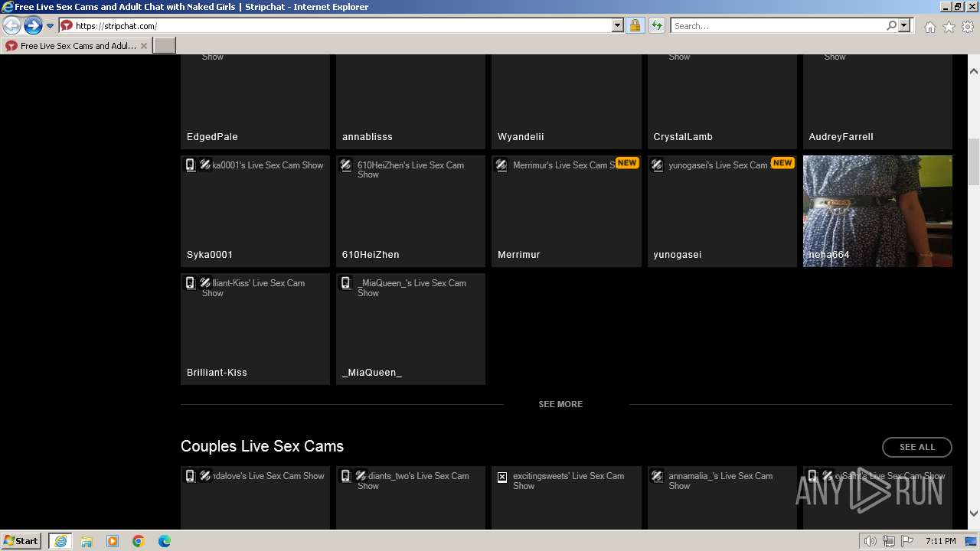Image resolution: width=980 pixels, height=551 pixels.
Task: Click the security lock icon
Action: (635, 25)
